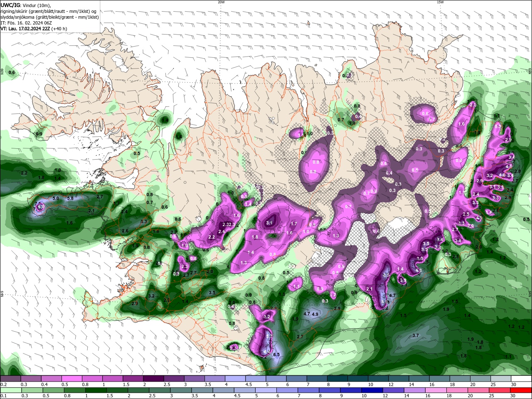Select the bright pink 0.5–0.8 snow swatch
532x399 pixels.
point(71,379)
